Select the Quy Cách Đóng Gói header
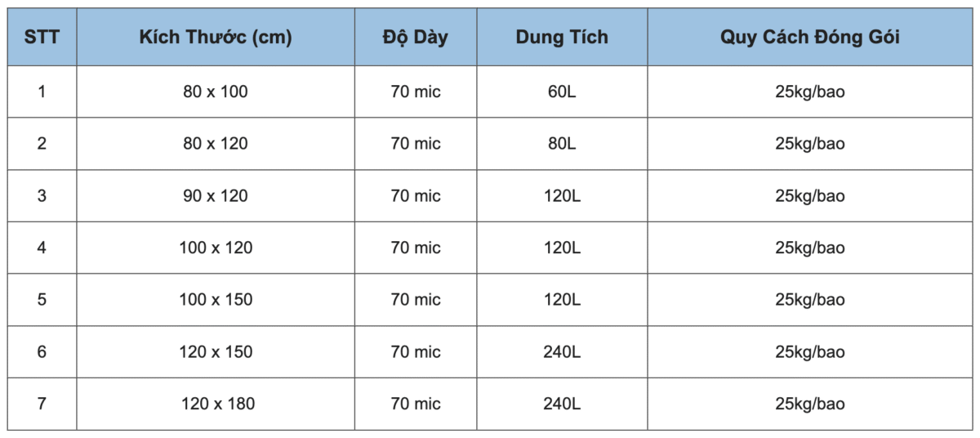980x438 pixels. pos(810,38)
